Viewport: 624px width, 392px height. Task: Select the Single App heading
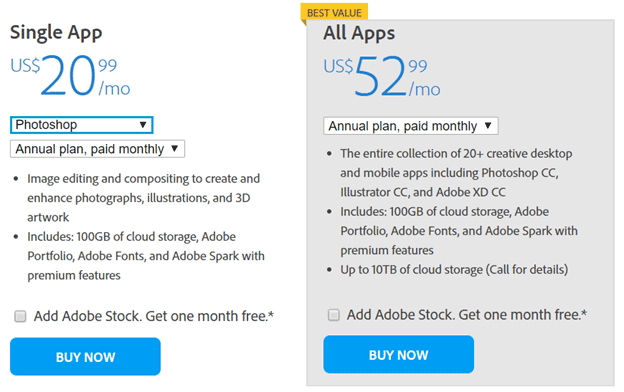[x=56, y=33]
